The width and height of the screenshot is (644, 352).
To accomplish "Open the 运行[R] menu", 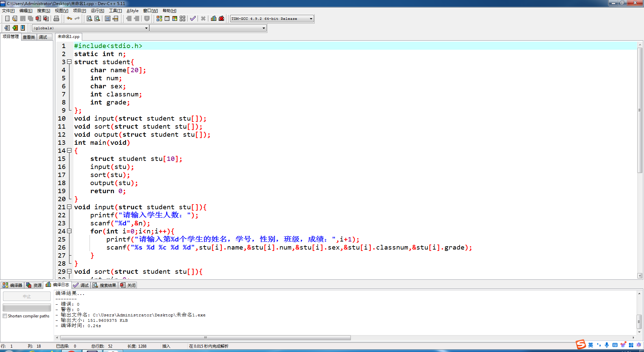I will [97, 11].
